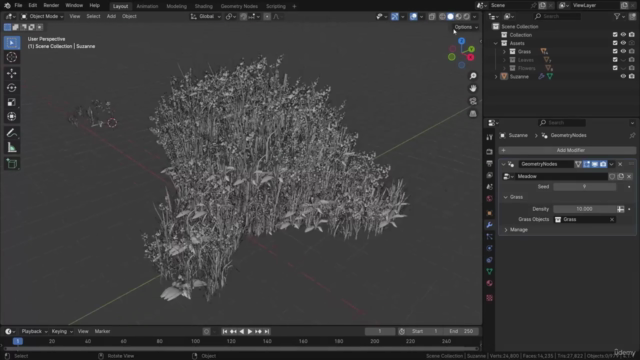Jump to the end frame

tap(267, 331)
